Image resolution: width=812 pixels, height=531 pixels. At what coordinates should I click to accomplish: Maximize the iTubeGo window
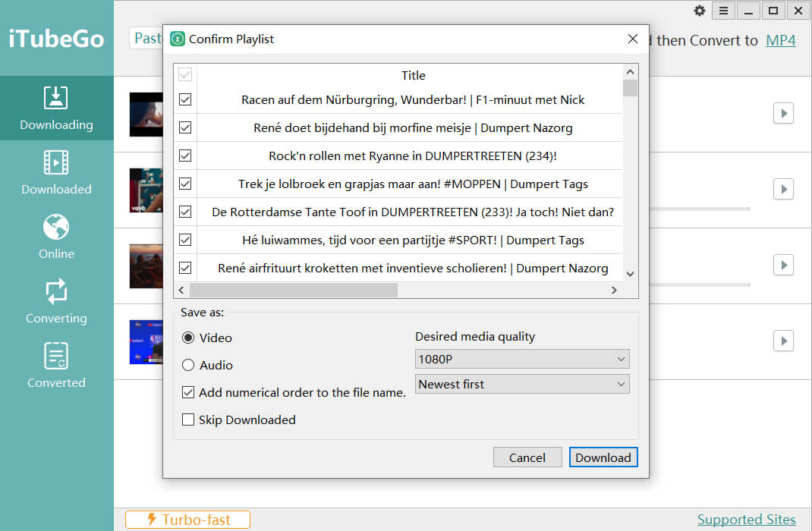(x=773, y=11)
